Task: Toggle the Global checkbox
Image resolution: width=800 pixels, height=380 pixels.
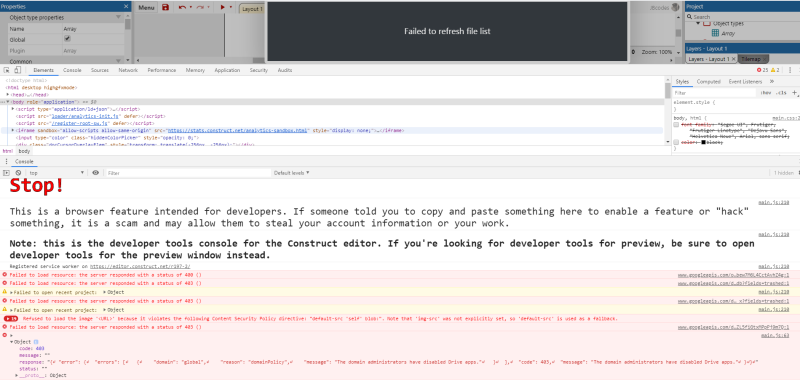Action: tap(67, 39)
